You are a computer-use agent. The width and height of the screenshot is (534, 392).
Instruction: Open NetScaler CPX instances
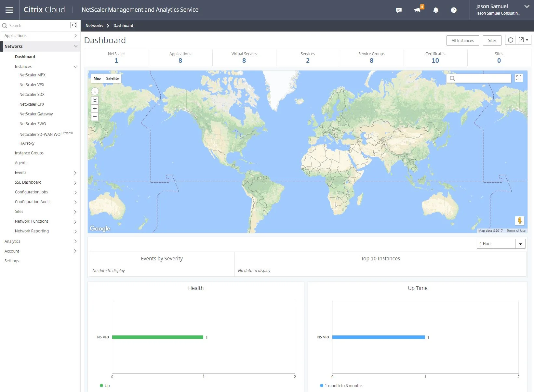pos(32,104)
